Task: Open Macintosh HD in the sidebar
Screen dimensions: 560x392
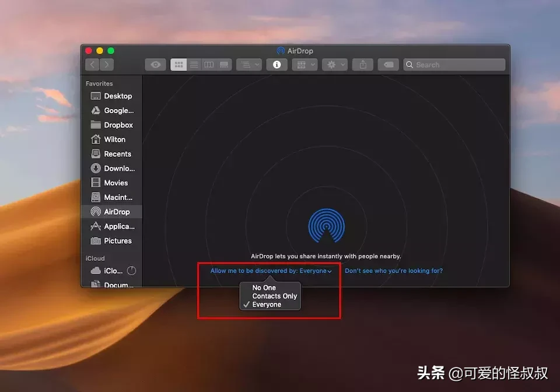Action: click(112, 197)
